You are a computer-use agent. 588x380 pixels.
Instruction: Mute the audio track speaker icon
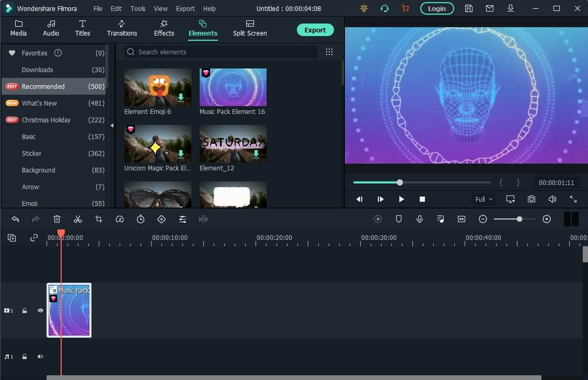point(40,356)
